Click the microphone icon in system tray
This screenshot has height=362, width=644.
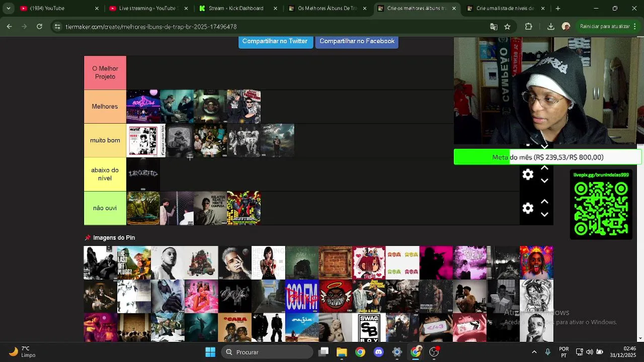(x=548, y=352)
